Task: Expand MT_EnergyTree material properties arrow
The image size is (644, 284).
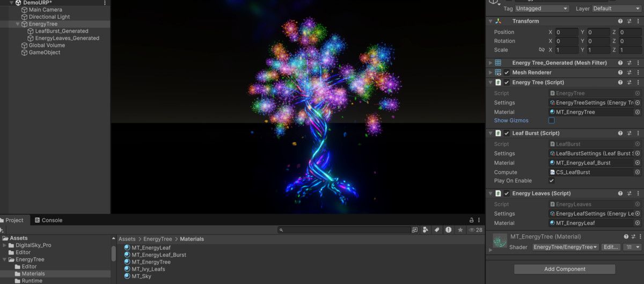Action: pos(491,250)
